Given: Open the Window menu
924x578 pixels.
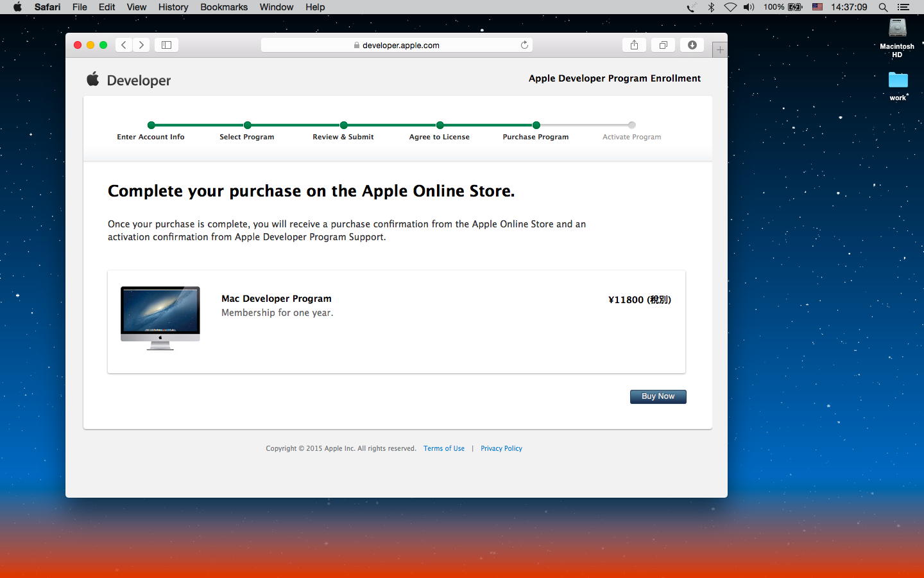Looking at the screenshot, I should pos(277,7).
